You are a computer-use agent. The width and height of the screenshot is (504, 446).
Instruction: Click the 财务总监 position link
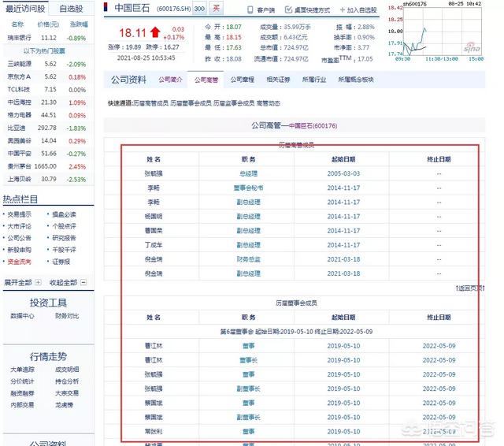[x=249, y=259]
